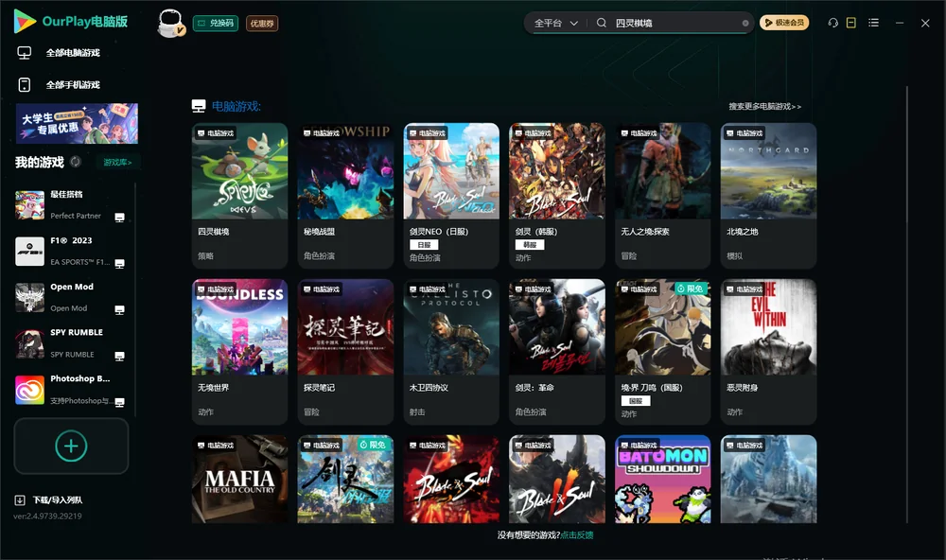The image size is (946, 560).
Task: Click the PC icon beside Perfect Partner
Action: [119, 218]
